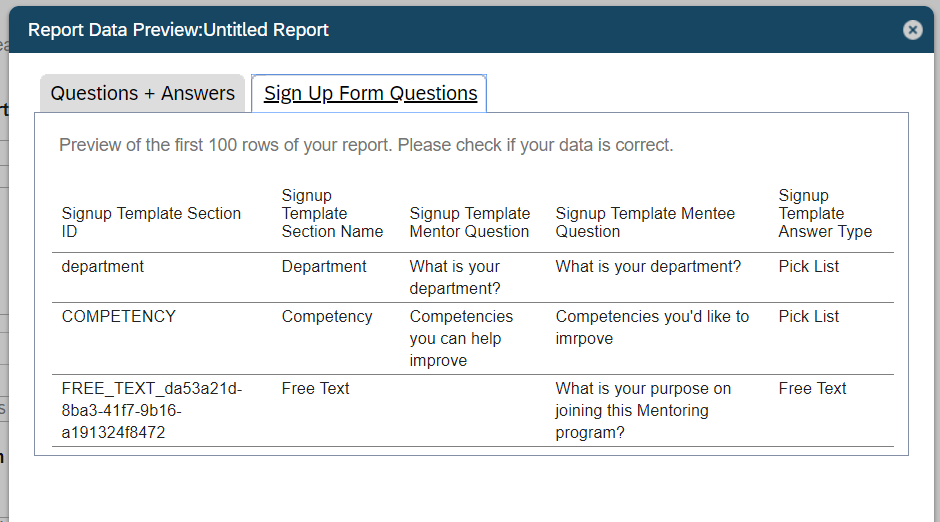The width and height of the screenshot is (940, 522).
Task: Select the Sign Up Form Questions tab
Action: point(369,93)
